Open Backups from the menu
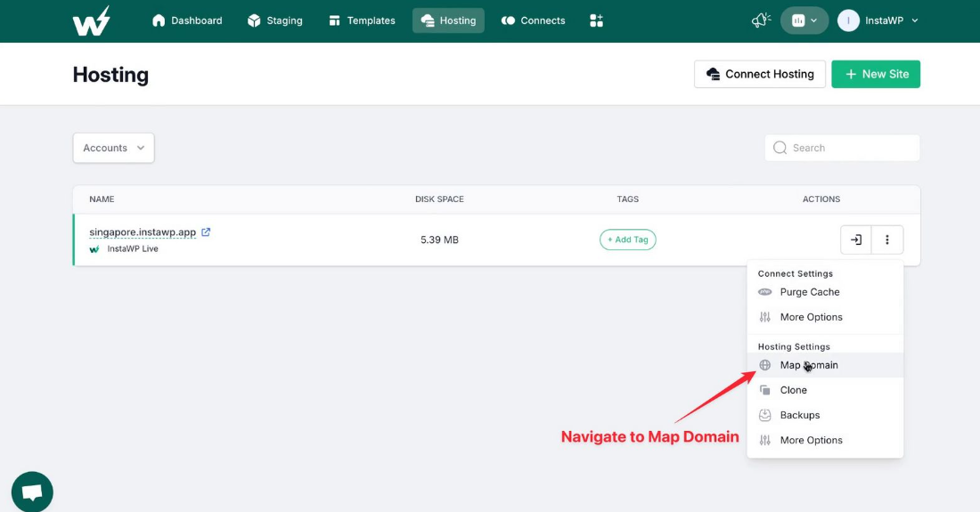This screenshot has width=980, height=512. pyautogui.click(x=825, y=415)
